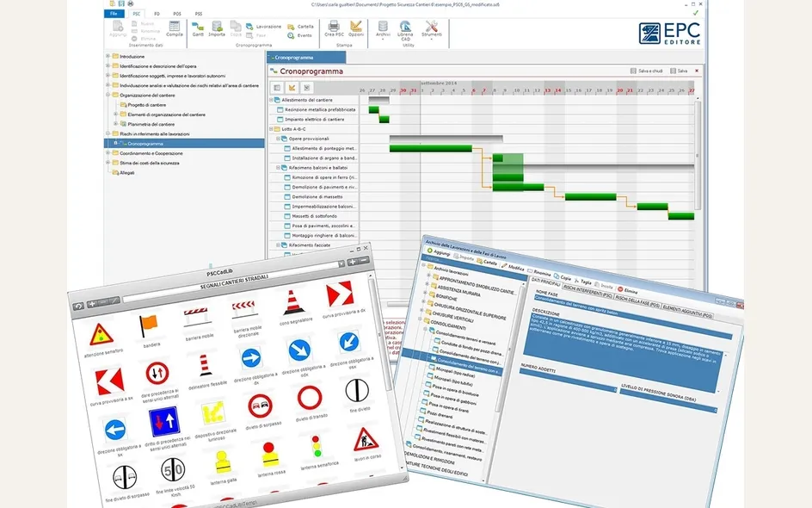Select the 'divieto di sorpasso' sign
The height and width of the screenshot is (508, 812).
point(260,406)
